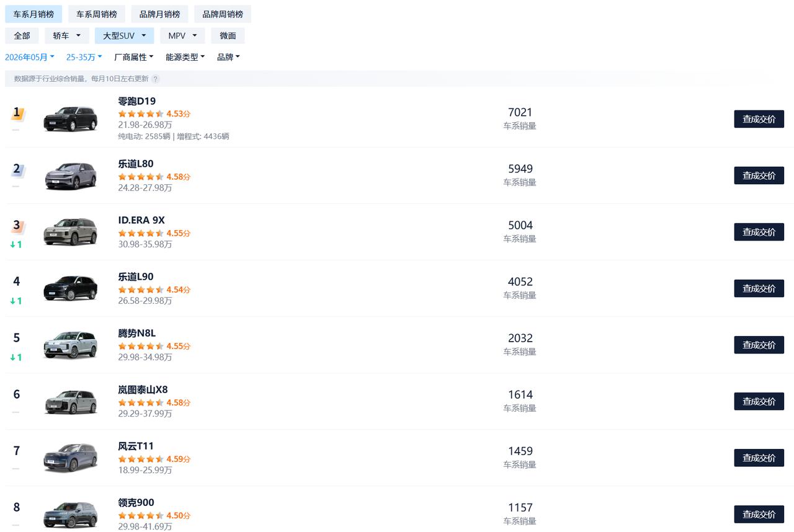Expand the 轿车 category dropdown

(67, 36)
